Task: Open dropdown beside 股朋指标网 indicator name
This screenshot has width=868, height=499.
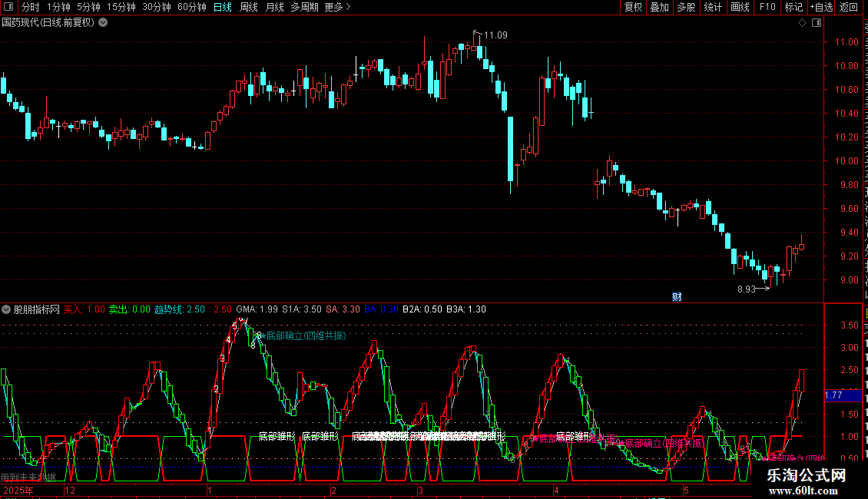Action: coord(6,309)
